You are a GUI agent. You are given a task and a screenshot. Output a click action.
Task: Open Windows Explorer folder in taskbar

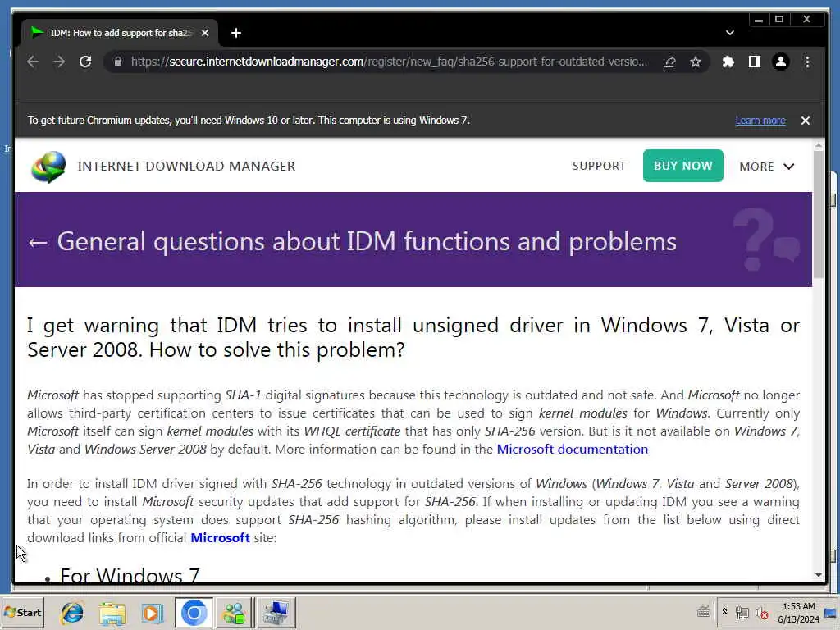[112, 612]
